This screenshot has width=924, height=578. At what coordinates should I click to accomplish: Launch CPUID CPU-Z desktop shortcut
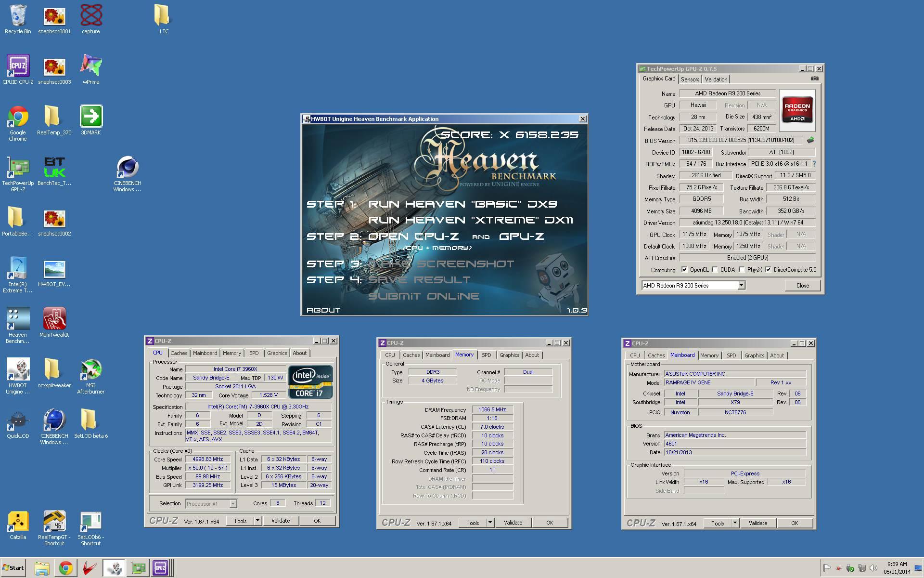18,70
